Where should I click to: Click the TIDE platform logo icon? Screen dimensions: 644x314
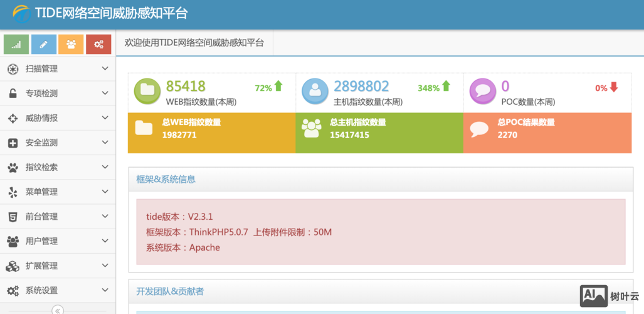[21, 14]
